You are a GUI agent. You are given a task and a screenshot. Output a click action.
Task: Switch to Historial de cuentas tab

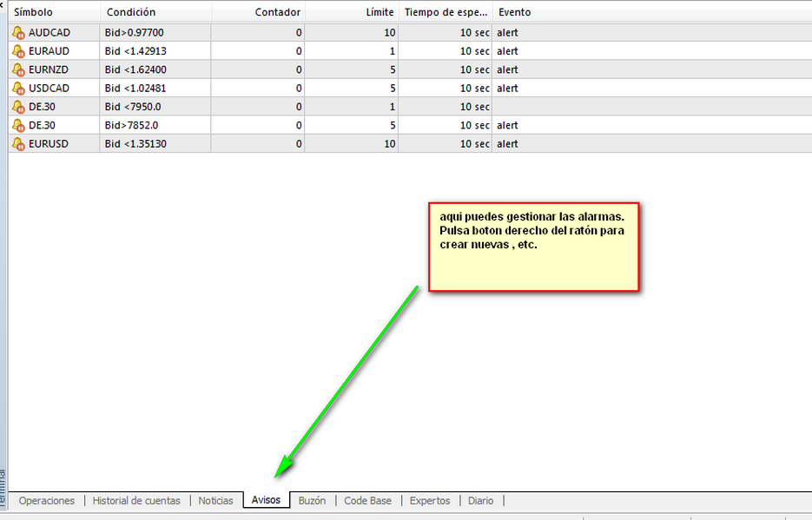point(136,501)
